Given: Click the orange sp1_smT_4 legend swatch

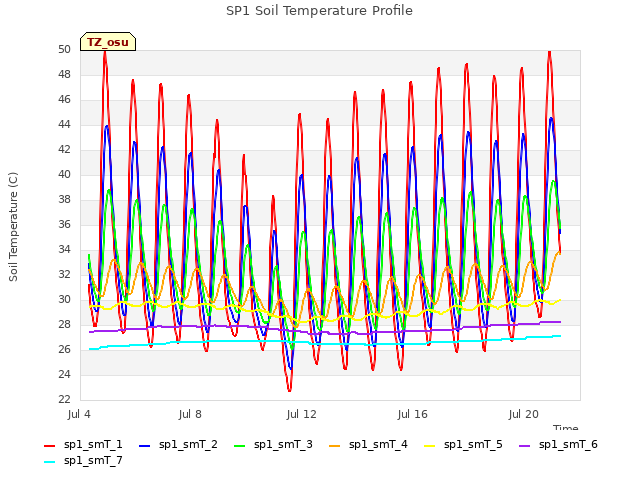Looking at the screenshot, I should [334, 446].
